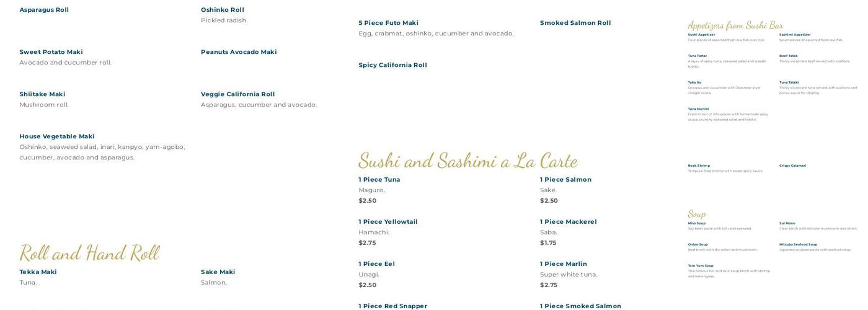Select the Shiitake Maki item
The width and height of the screenshot is (868, 310).
tap(42, 94)
